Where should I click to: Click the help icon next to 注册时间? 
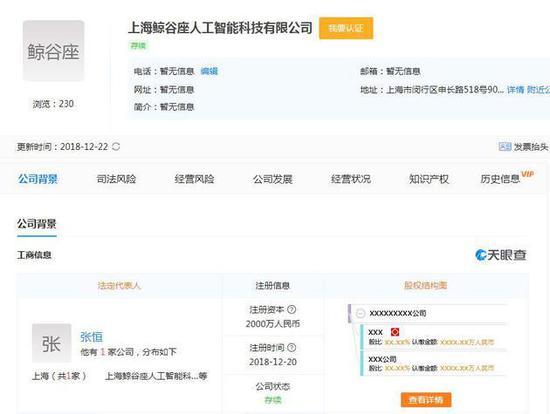291,348
